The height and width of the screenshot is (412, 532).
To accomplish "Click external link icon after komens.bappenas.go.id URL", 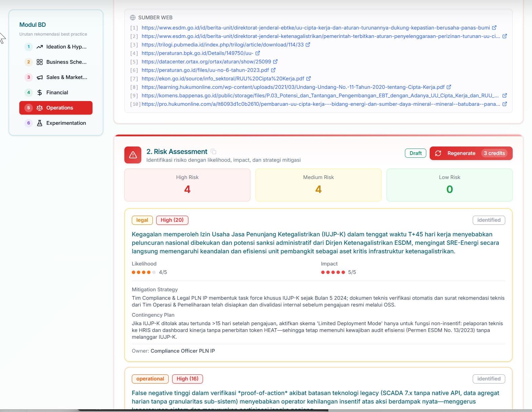I will 505,96.
